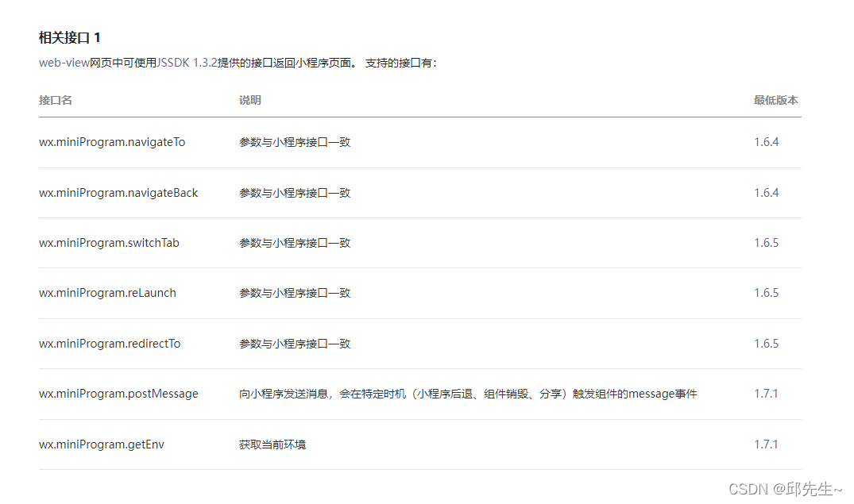The width and height of the screenshot is (854, 504).
Task: Click description text in reLaunch row
Action: pos(295,293)
